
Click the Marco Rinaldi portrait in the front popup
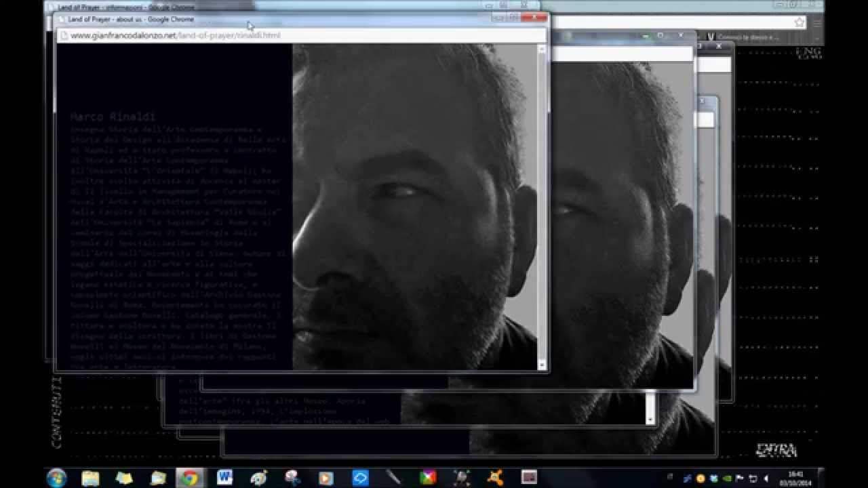[414, 207]
